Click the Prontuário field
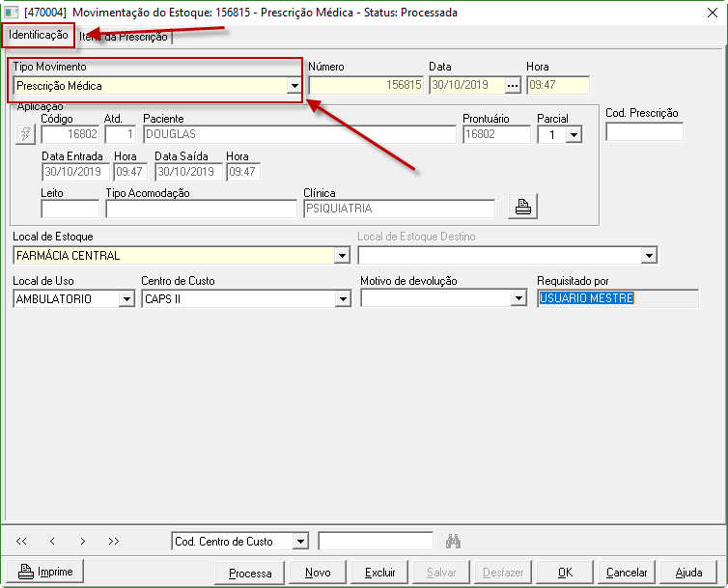The image size is (728, 588). (x=496, y=135)
